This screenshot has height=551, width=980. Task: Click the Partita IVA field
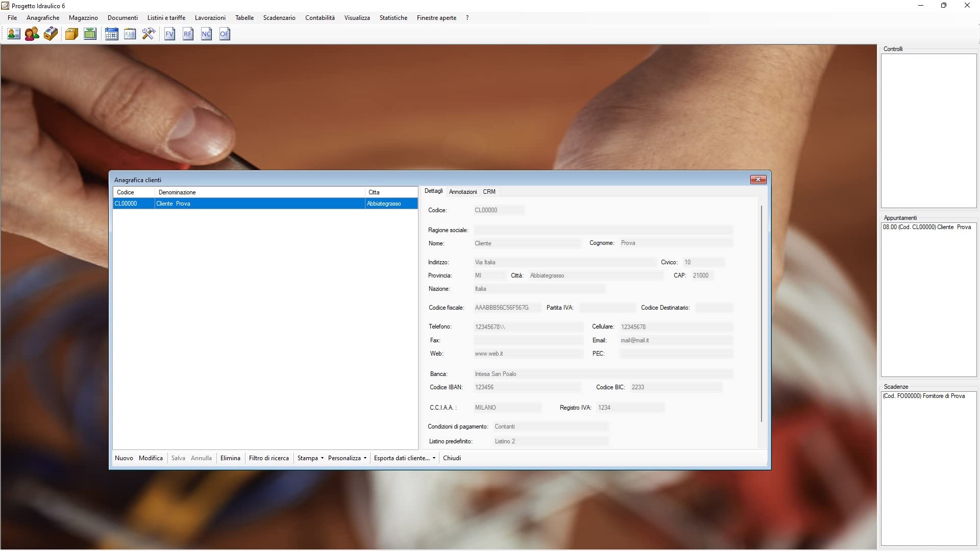tap(607, 308)
